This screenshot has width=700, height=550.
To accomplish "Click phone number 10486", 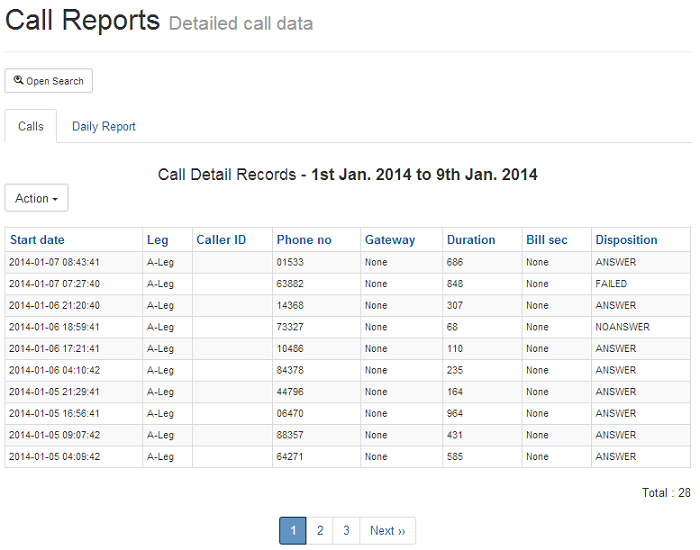I will coord(290,348).
